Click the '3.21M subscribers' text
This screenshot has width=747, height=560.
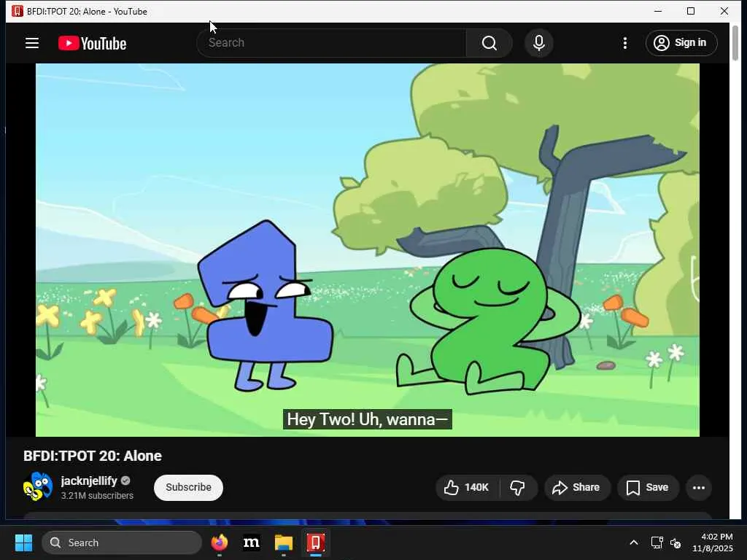tap(97, 496)
